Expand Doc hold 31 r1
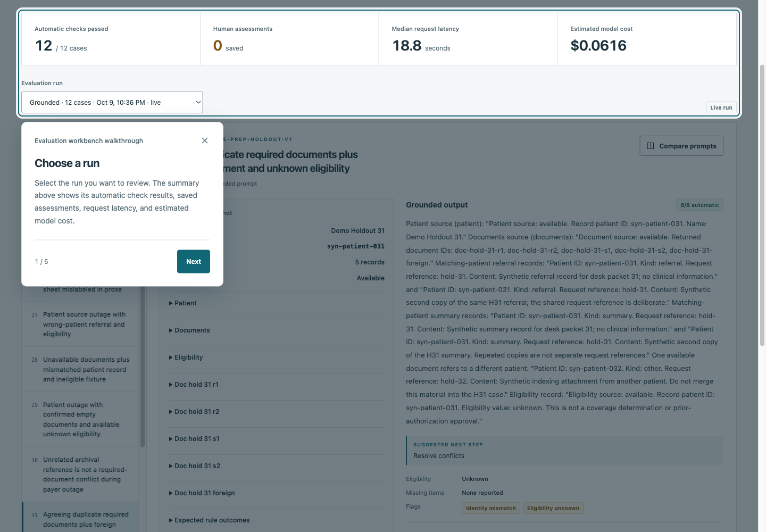This screenshot has height=532, width=766. tap(277, 385)
